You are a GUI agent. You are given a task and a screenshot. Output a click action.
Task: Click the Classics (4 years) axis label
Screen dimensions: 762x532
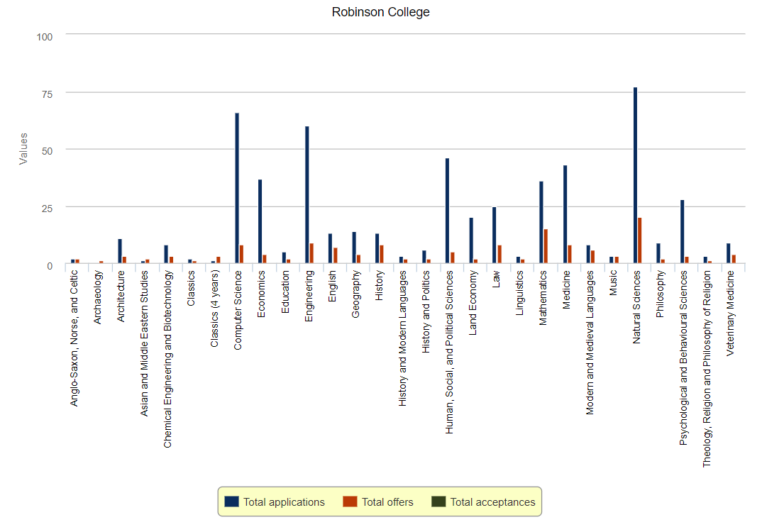click(x=214, y=309)
